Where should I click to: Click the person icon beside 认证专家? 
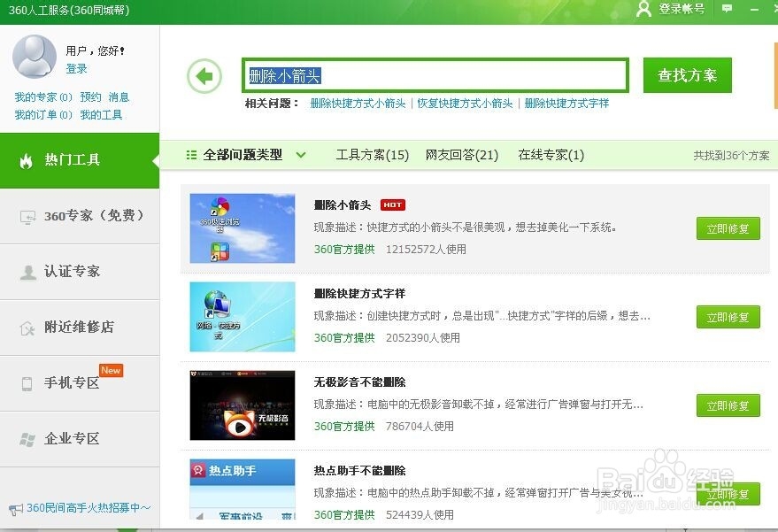27,272
